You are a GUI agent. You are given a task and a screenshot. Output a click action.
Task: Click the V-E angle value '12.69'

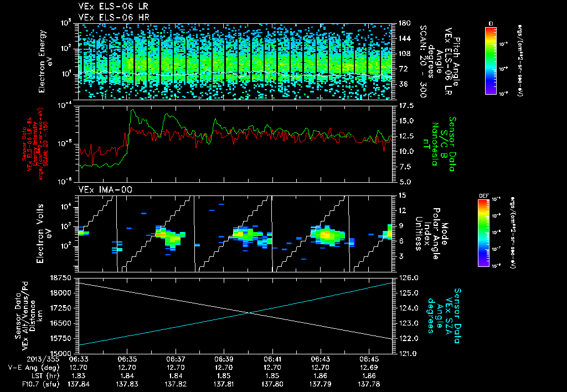(369, 368)
